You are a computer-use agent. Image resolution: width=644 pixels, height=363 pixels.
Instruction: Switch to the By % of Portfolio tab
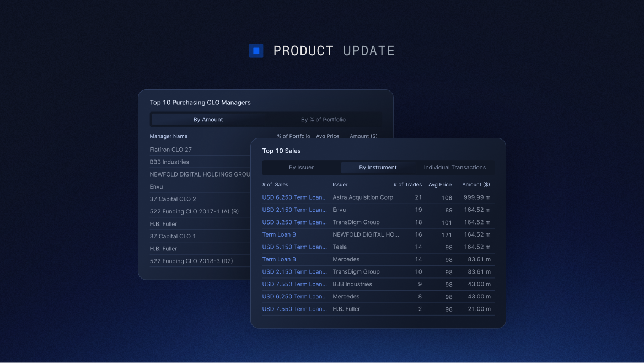click(323, 120)
